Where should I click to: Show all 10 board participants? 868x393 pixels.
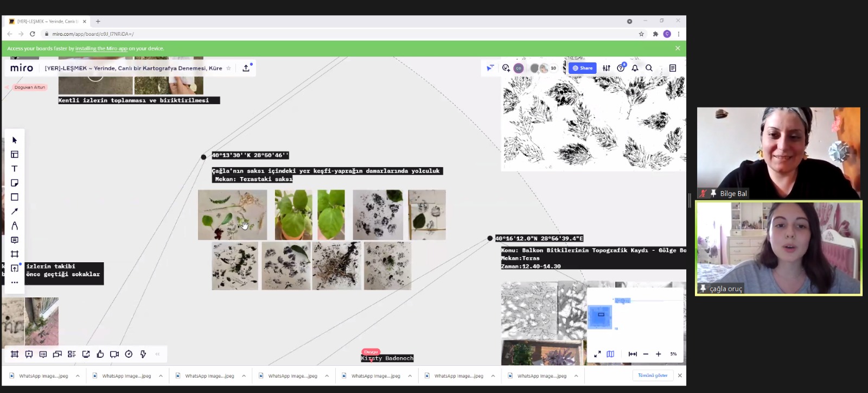553,68
